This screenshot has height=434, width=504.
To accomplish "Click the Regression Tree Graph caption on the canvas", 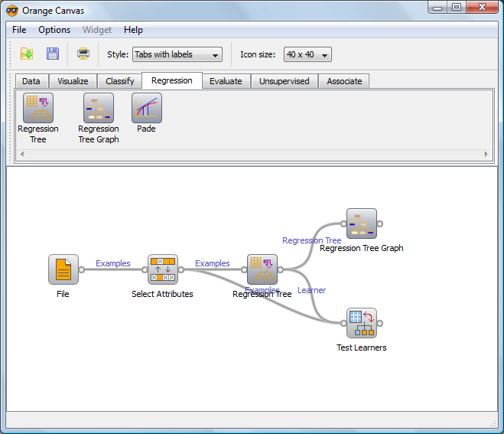I will (362, 248).
